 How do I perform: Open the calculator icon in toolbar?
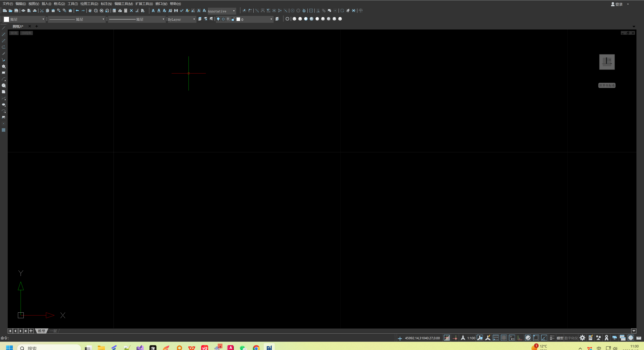(126, 11)
